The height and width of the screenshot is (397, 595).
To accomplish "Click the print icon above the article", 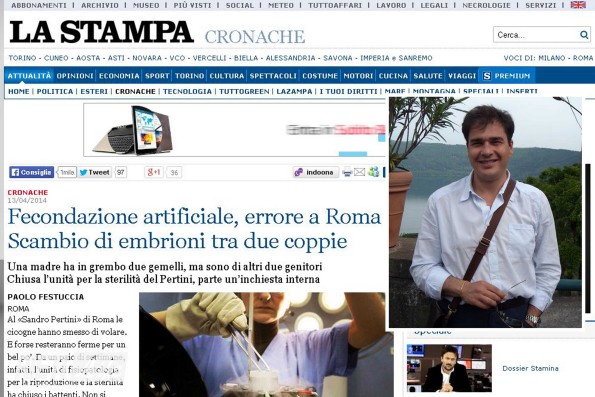I will point(347,172).
